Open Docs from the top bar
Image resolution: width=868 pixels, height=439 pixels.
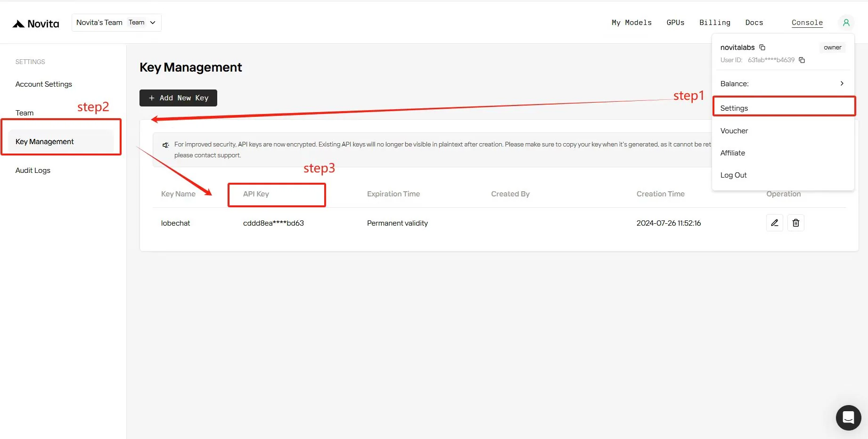tap(754, 23)
